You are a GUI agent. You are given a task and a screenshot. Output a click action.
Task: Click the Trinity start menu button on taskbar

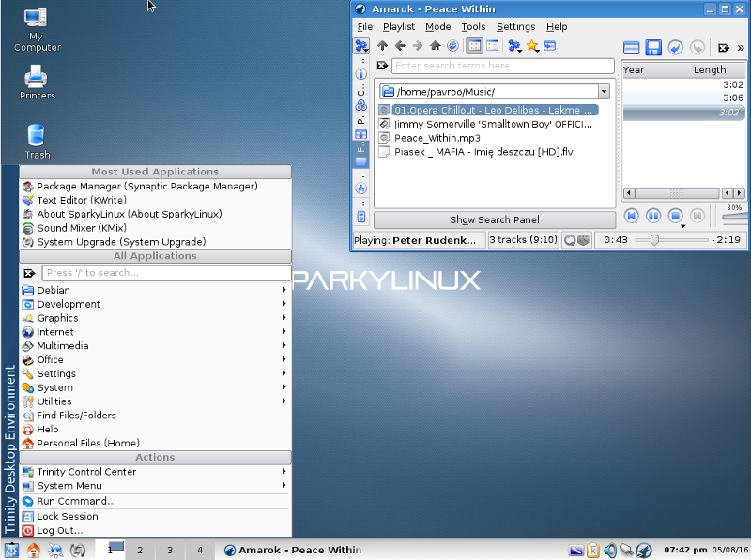10,550
